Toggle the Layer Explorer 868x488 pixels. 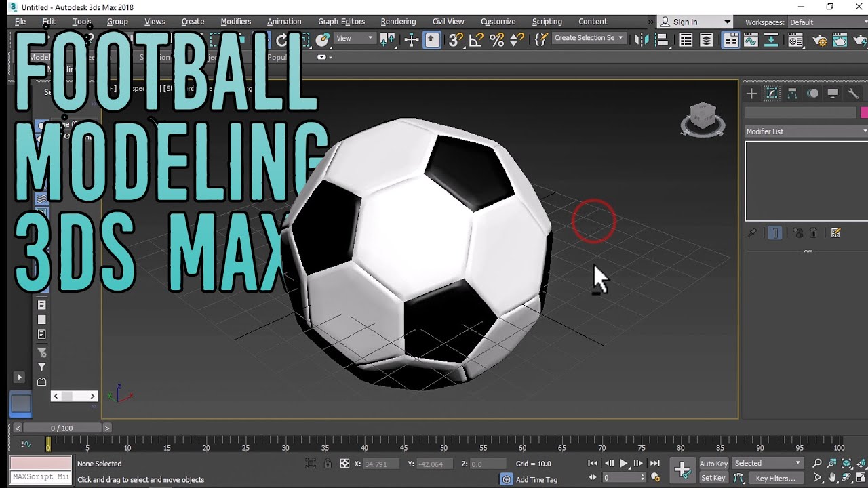coord(707,40)
